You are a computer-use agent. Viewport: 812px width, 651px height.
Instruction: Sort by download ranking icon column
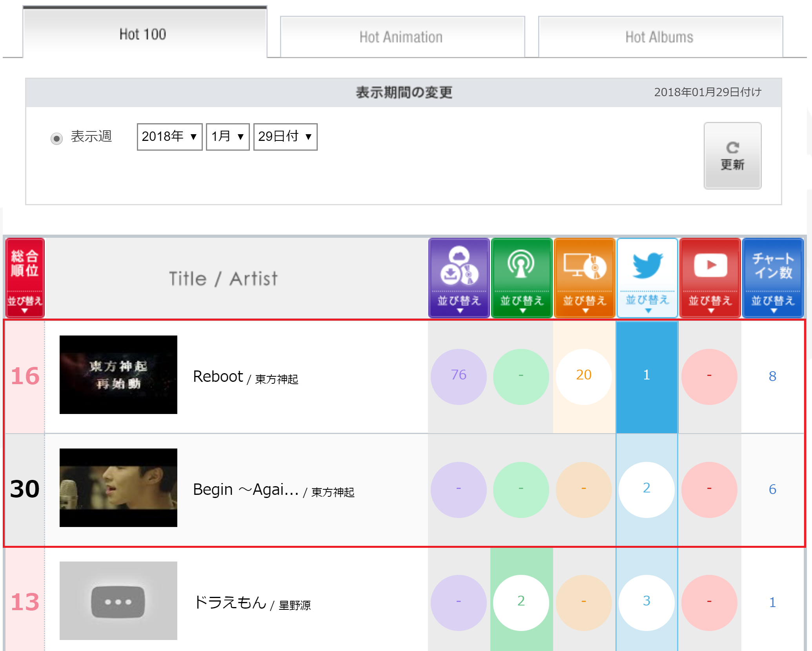tap(459, 278)
